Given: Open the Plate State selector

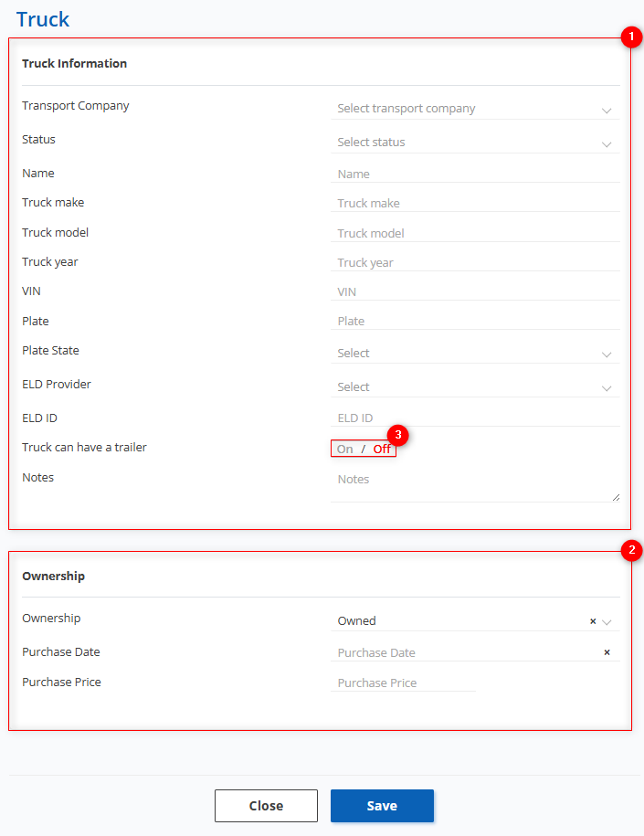Looking at the screenshot, I should coord(474,354).
